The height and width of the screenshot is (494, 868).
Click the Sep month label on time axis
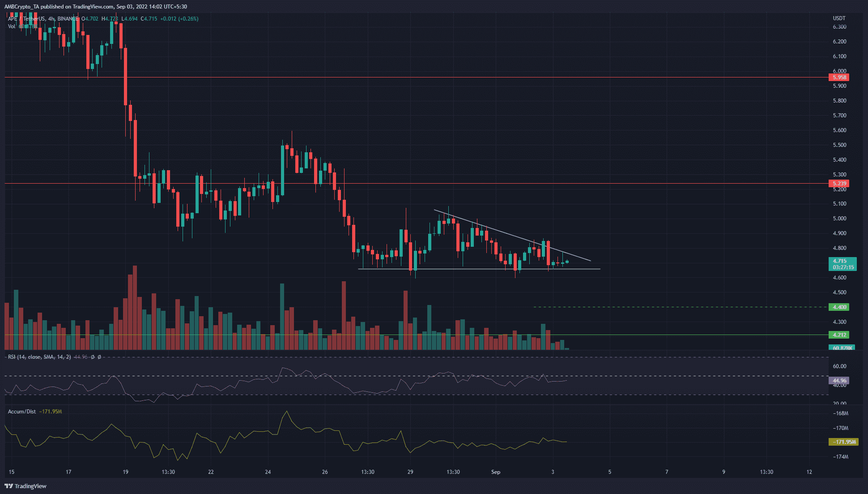(496, 472)
